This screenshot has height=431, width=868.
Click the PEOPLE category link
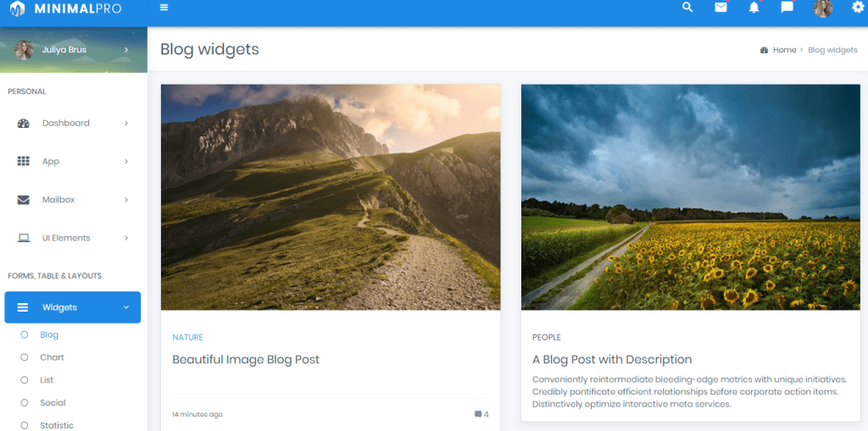[x=547, y=337]
